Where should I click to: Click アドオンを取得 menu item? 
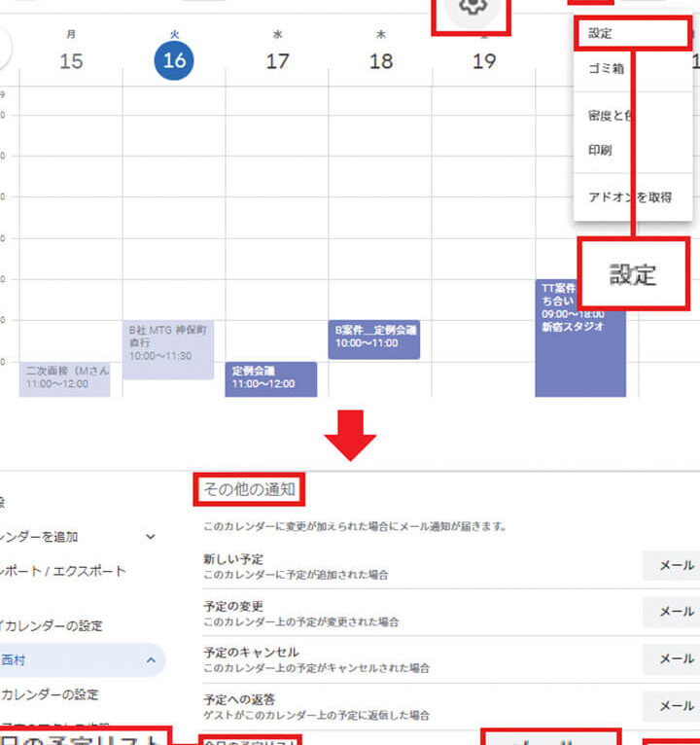pyautogui.click(x=630, y=196)
